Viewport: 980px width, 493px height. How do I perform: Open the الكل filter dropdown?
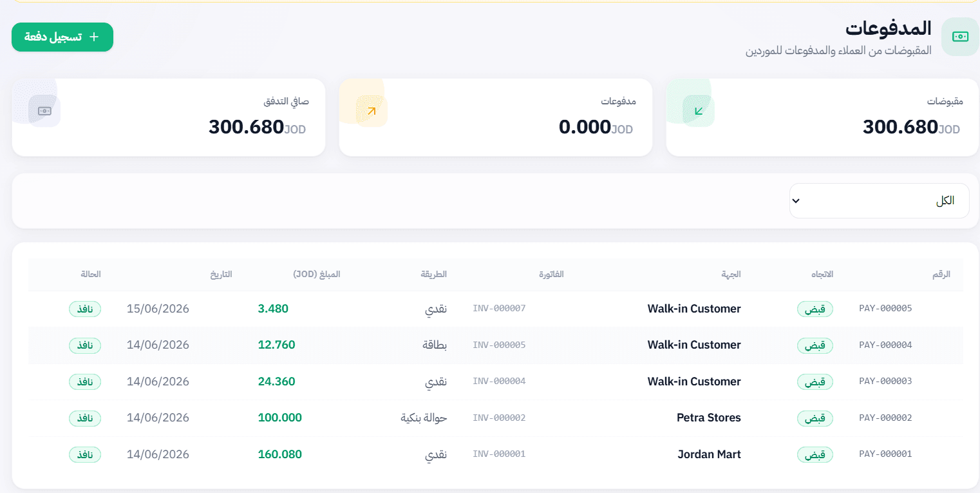click(879, 200)
